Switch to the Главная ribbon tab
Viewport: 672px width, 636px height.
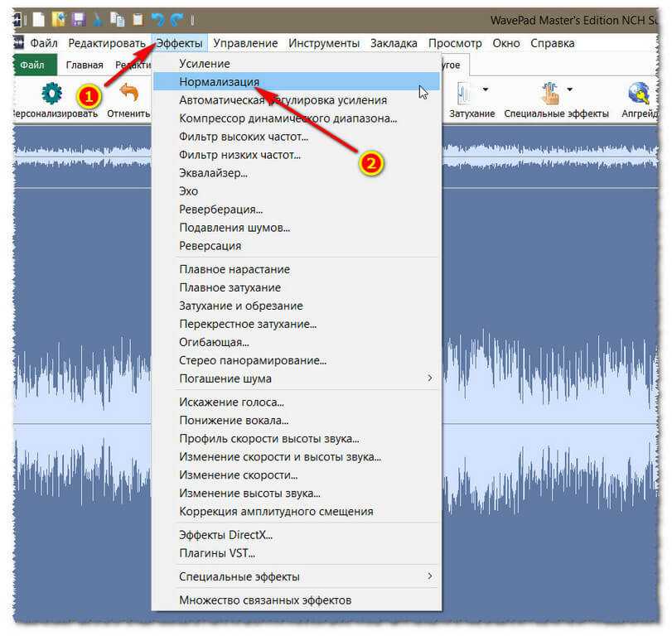pos(85,65)
